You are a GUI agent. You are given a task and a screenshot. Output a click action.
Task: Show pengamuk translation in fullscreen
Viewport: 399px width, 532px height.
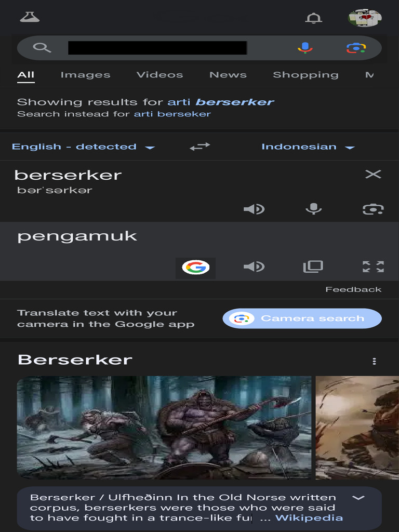(x=373, y=267)
